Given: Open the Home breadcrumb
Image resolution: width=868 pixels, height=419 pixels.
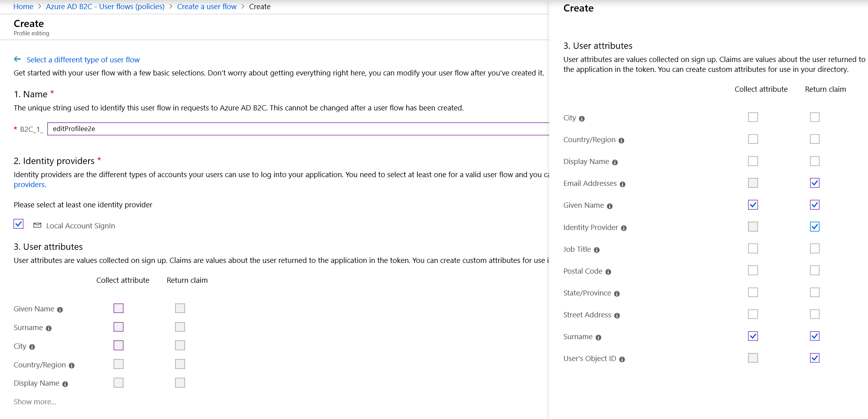Looking at the screenshot, I should pyautogui.click(x=23, y=6).
